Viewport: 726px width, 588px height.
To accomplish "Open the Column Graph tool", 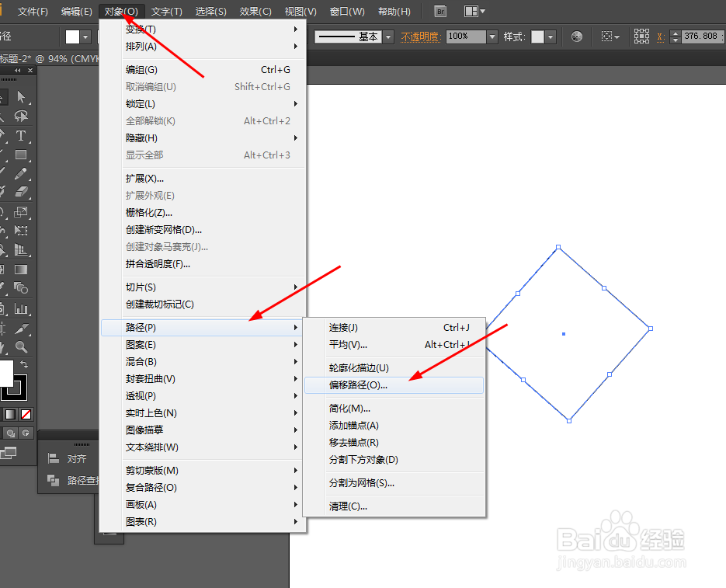I will (19, 308).
